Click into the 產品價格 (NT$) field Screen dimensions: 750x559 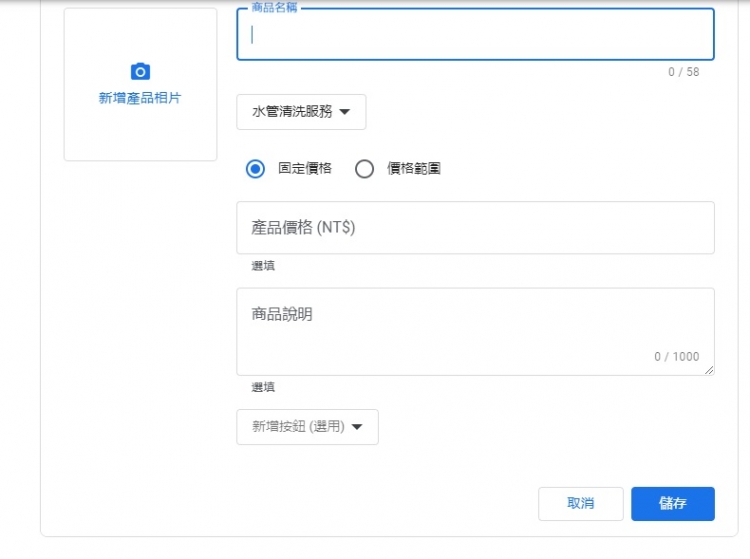[475, 228]
